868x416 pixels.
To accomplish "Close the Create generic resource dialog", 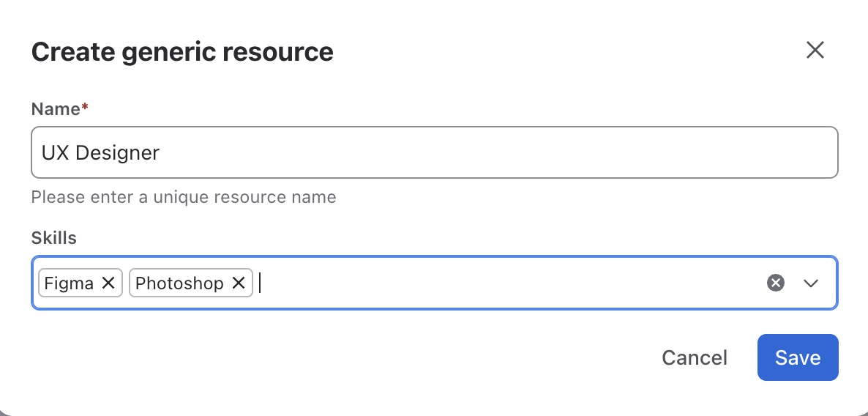I will pyautogui.click(x=815, y=50).
